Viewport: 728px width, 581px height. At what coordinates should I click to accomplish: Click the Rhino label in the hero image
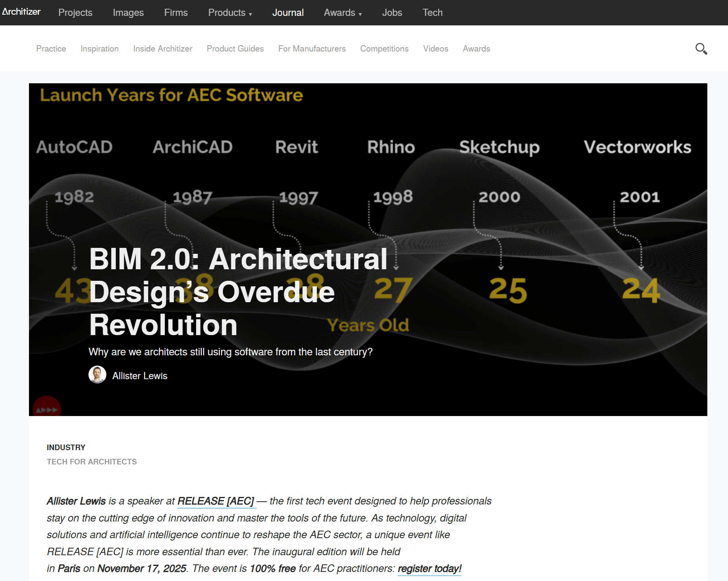[x=391, y=147]
